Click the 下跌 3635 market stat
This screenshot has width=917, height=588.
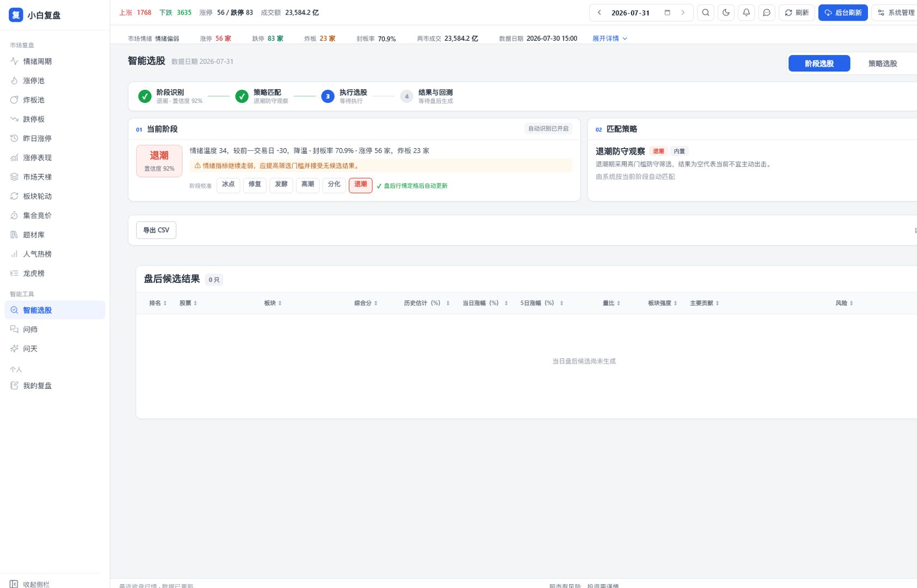tap(175, 13)
